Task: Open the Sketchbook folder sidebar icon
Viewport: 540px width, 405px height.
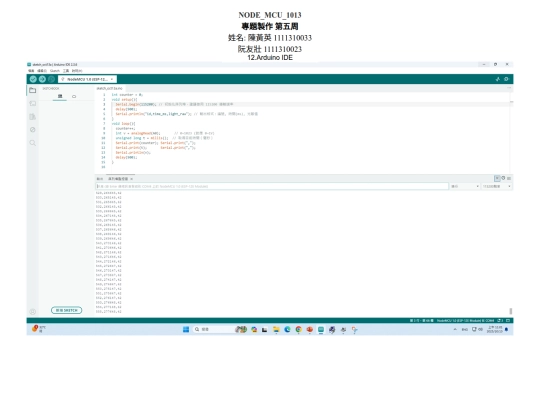Action: [x=33, y=90]
